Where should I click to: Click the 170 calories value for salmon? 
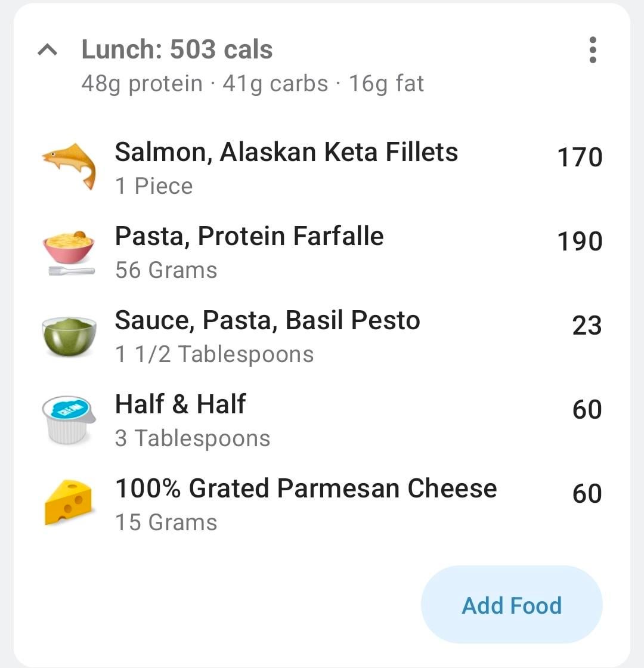click(579, 157)
